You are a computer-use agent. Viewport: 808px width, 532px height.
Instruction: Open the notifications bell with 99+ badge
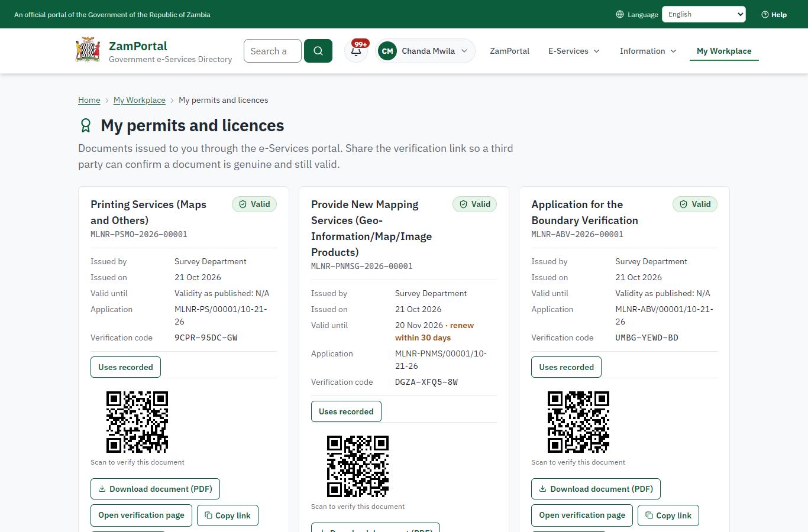click(x=356, y=51)
